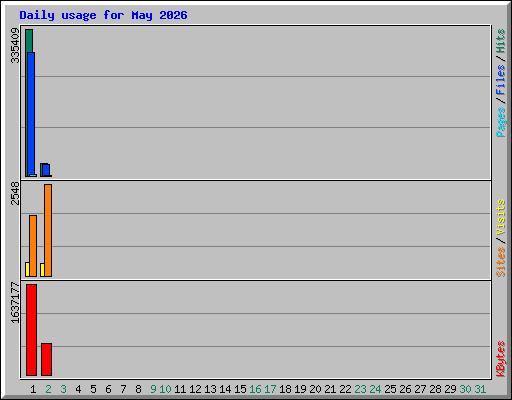Viewport: 512px width, 400px height.
Task: Click day 3 on the x-axis
Action: click(x=63, y=389)
